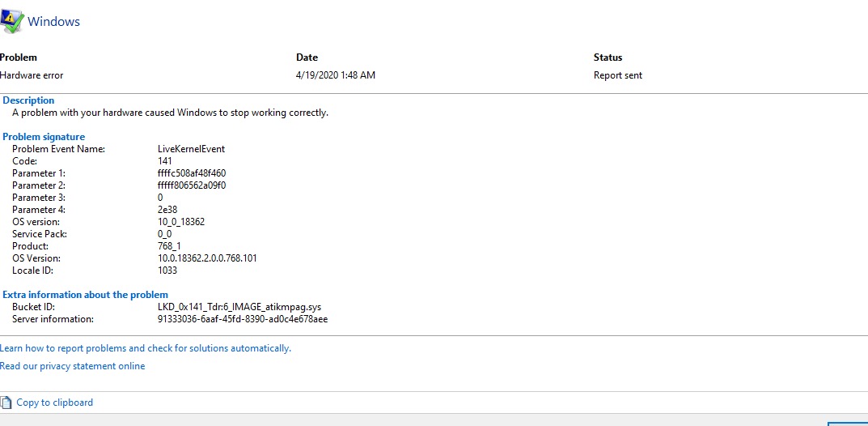Select Parameter 1 value 'ffffc508af48f460'
Image resolution: width=868 pixels, height=426 pixels.
[x=192, y=173]
